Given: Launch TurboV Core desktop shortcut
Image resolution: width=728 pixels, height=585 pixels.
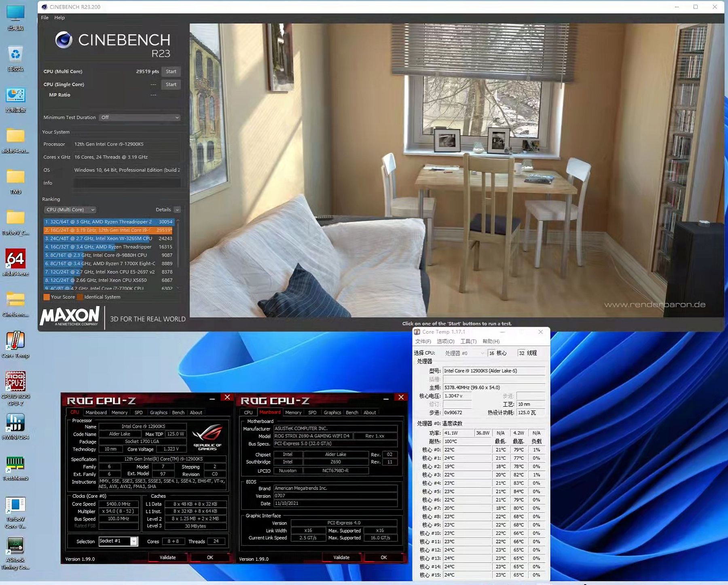Looking at the screenshot, I should 15,513.
